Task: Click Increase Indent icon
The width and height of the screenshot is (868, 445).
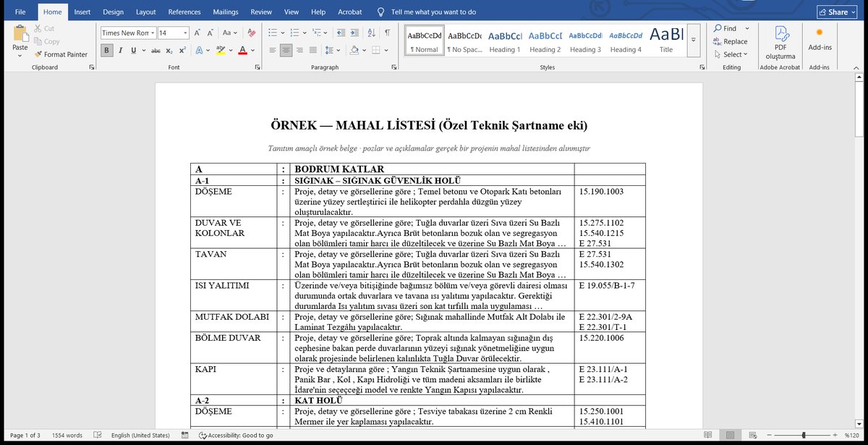Action: point(355,33)
